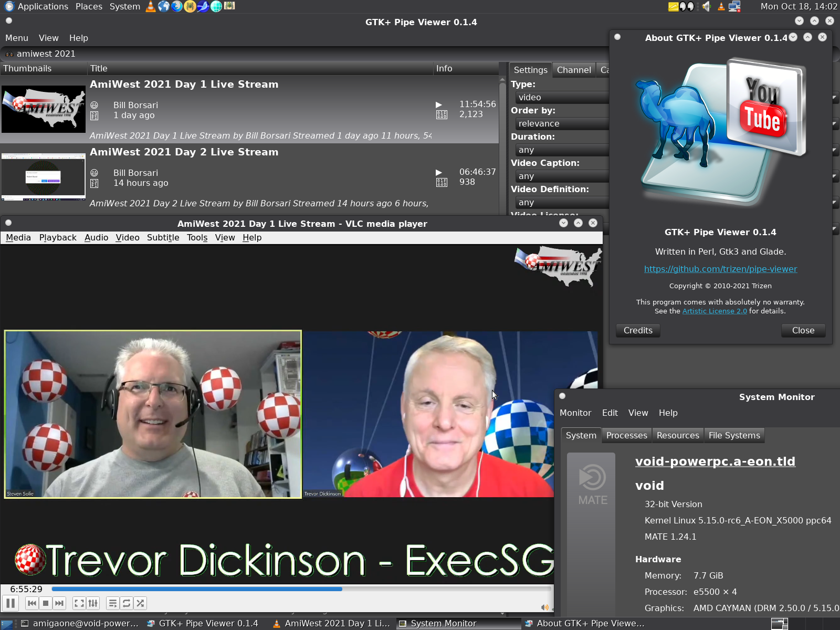840x630 pixels.
Task: Open the VLC Media menu
Action: [x=18, y=237]
